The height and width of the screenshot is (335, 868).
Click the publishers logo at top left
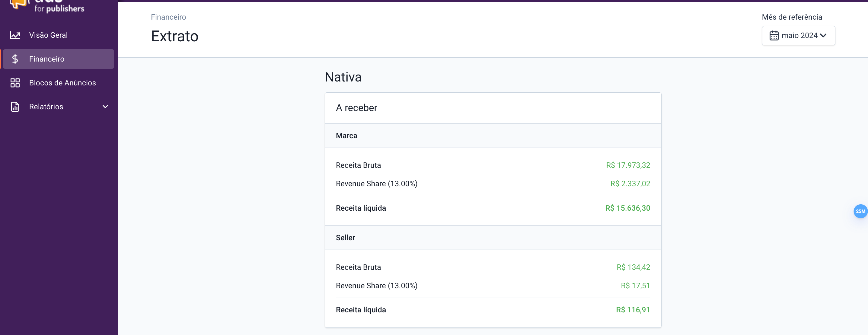pos(47,7)
